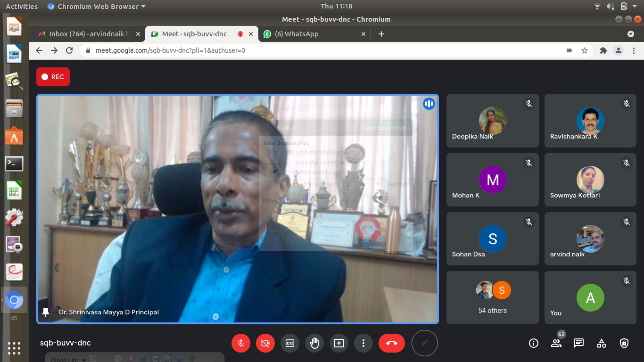Expand the Chromium Web Browser app menu
Image resolution: width=644 pixels, height=362 pixels.
[x=97, y=6]
